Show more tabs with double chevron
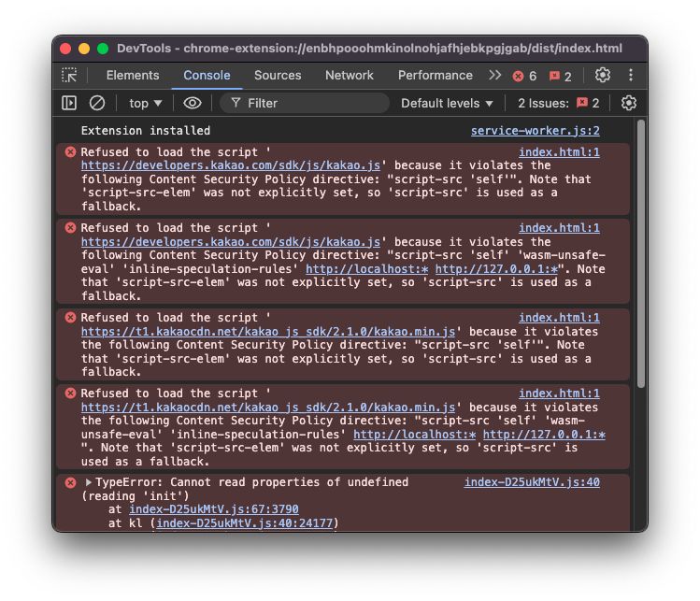The width and height of the screenshot is (700, 601). pos(494,75)
